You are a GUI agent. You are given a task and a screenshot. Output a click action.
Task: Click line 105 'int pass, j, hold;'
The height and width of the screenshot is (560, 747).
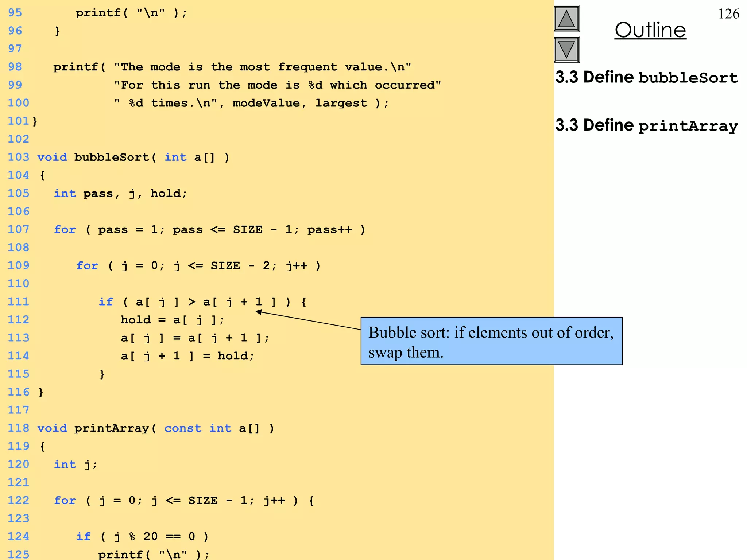(x=120, y=194)
